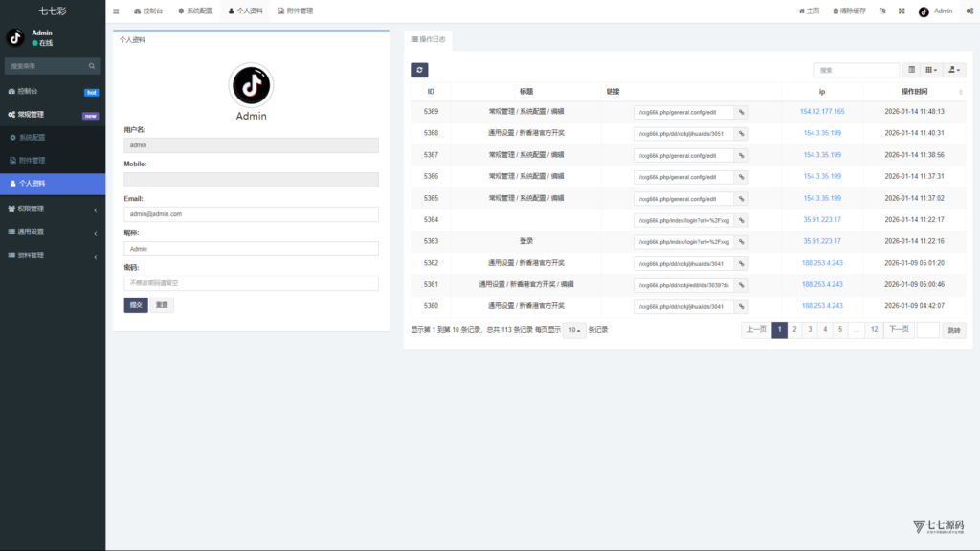The width and height of the screenshot is (980, 551).
Task: Click the hamburger sidebar toggle icon
Action: [x=116, y=11]
